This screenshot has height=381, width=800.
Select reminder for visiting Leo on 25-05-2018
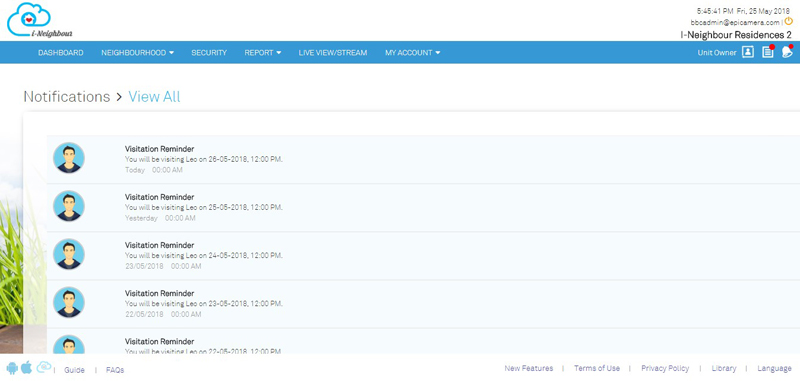click(x=423, y=208)
